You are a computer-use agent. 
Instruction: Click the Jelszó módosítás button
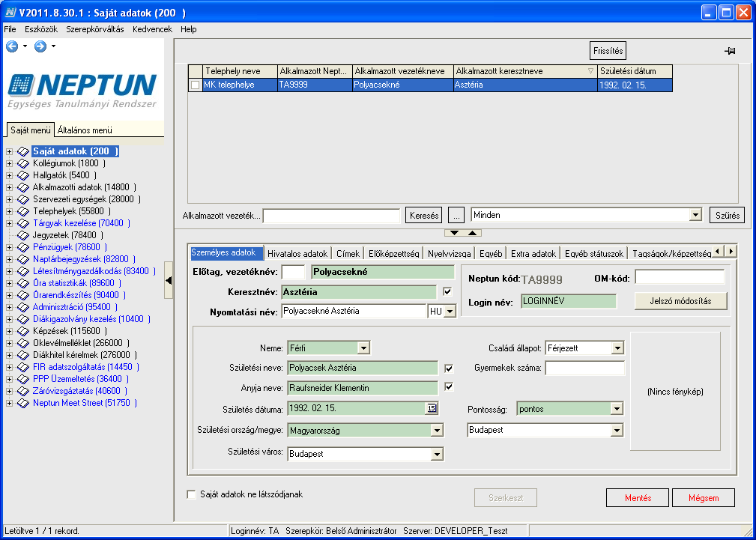pyautogui.click(x=680, y=301)
